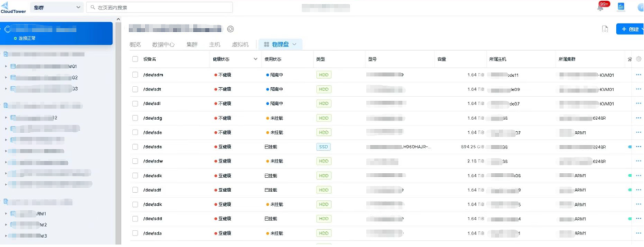Open more actions for the SSD /dev/sde row

tap(639, 147)
